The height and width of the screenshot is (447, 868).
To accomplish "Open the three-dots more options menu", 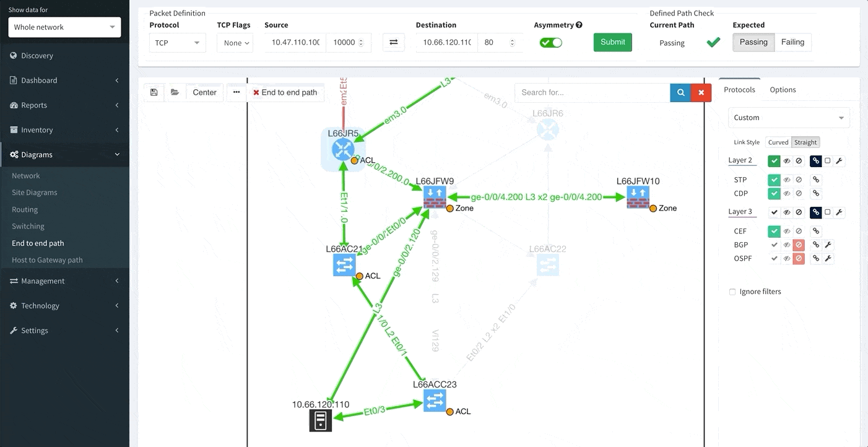I will [x=237, y=92].
